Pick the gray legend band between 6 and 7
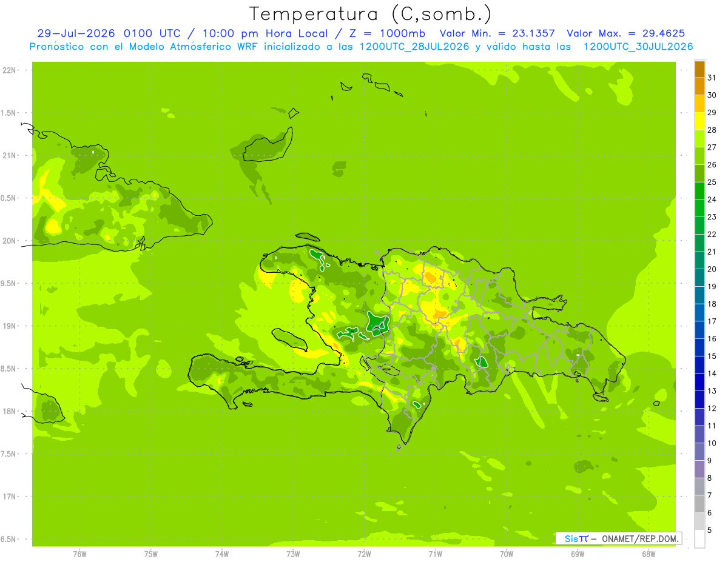The height and width of the screenshot is (562, 728). pos(699,504)
